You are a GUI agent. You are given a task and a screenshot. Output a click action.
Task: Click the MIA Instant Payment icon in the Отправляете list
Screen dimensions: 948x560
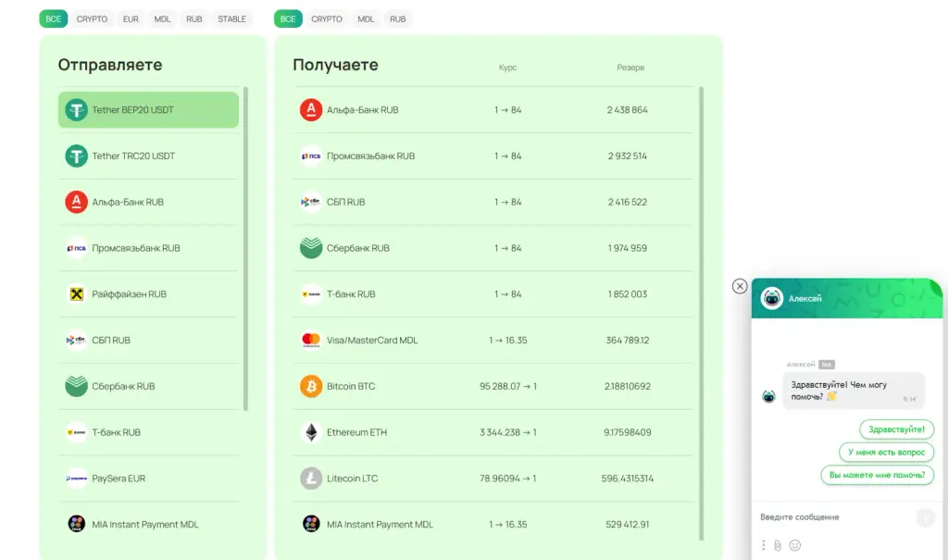(76, 524)
